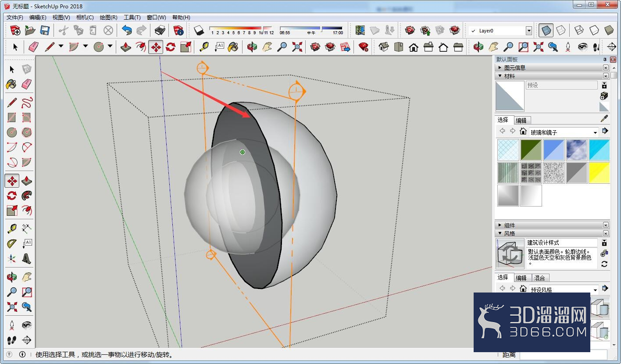Click the material browser Details arrow button
Screen dimensions: 621x364
[x=605, y=131]
